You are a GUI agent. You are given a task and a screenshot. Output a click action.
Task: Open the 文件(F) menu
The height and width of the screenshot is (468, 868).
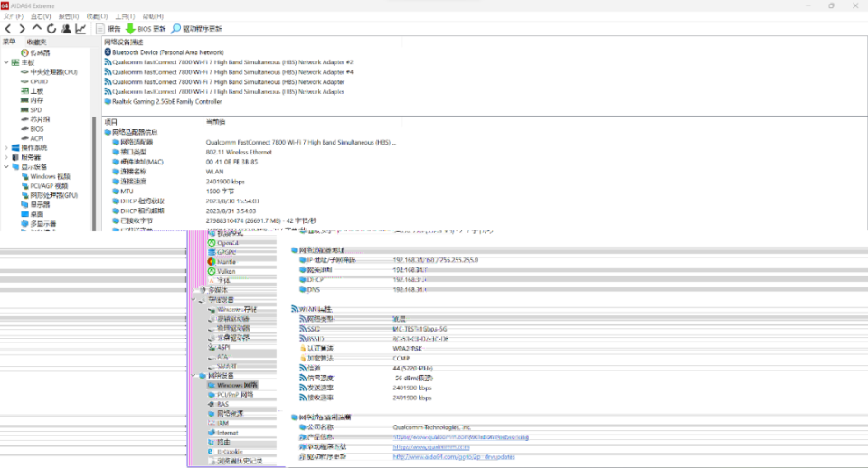tap(14, 16)
